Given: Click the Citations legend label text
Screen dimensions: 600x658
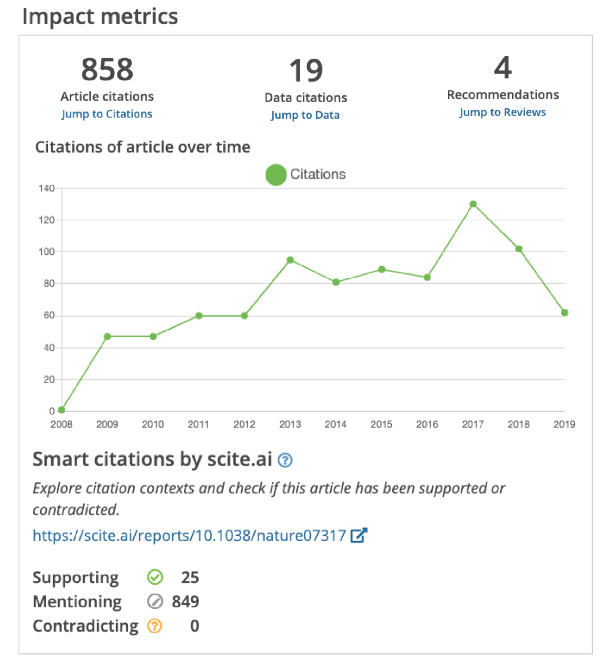Looking at the screenshot, I should tap(318, 174).
